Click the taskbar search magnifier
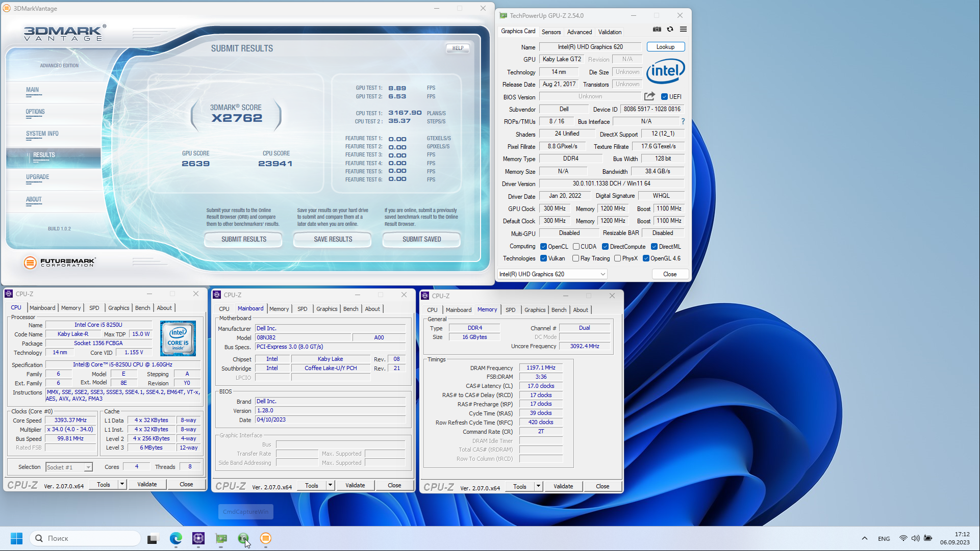980x551 pixels. tap(39, 538)
